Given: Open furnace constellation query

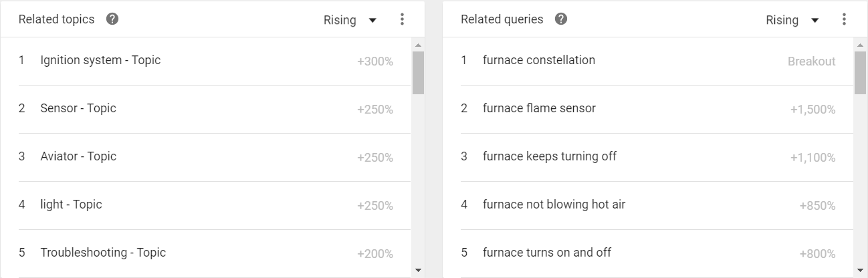Looking at the screenshot, I should (x=538, y=60).
